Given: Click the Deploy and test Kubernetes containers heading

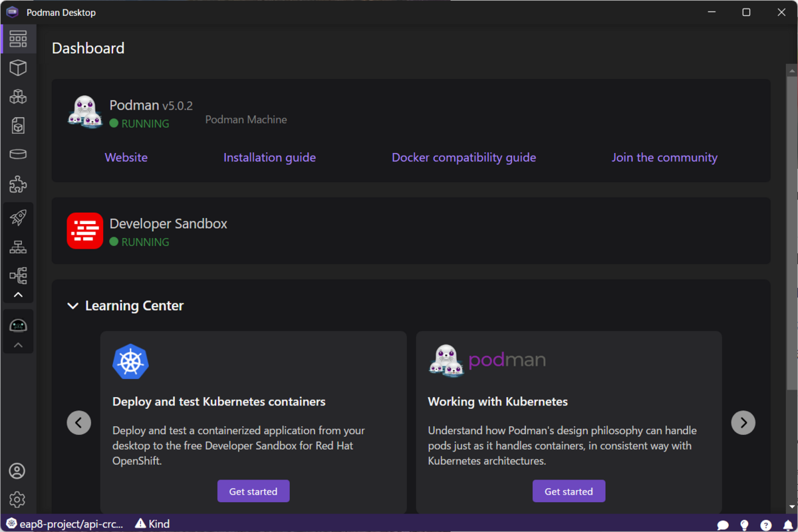Looking at the screenshot, I should (x=219, y=402).
